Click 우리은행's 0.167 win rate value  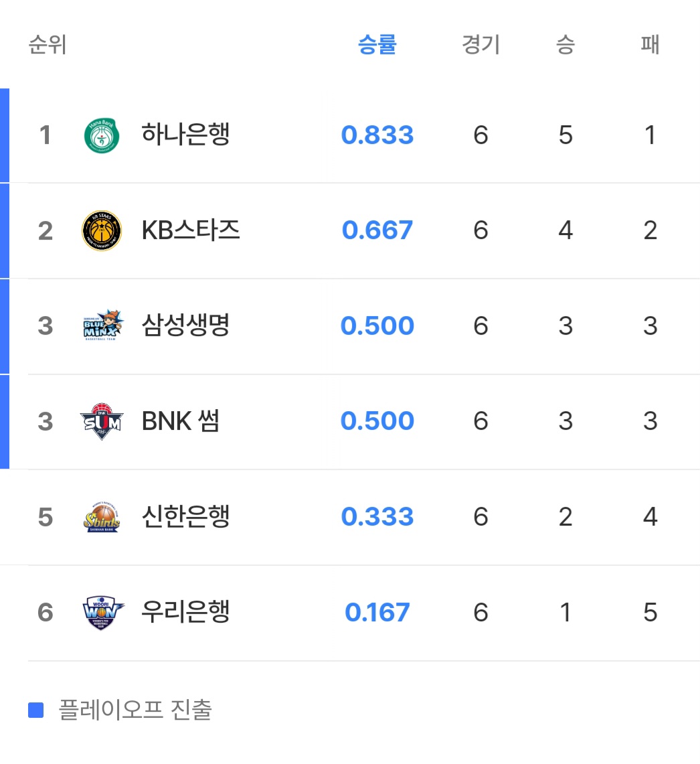(377, 612)
